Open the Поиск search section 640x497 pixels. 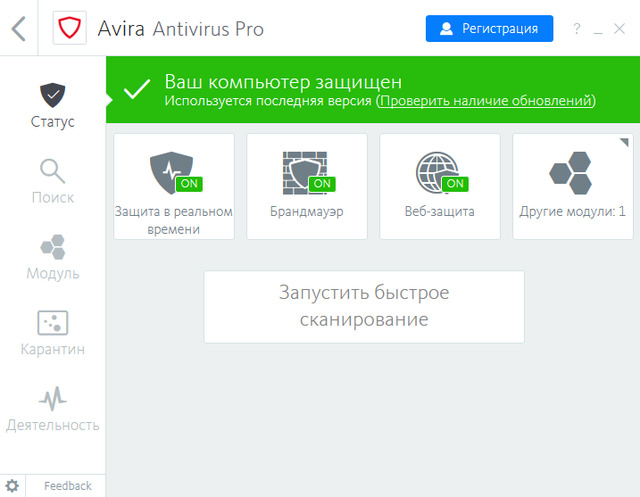[53, 182]
